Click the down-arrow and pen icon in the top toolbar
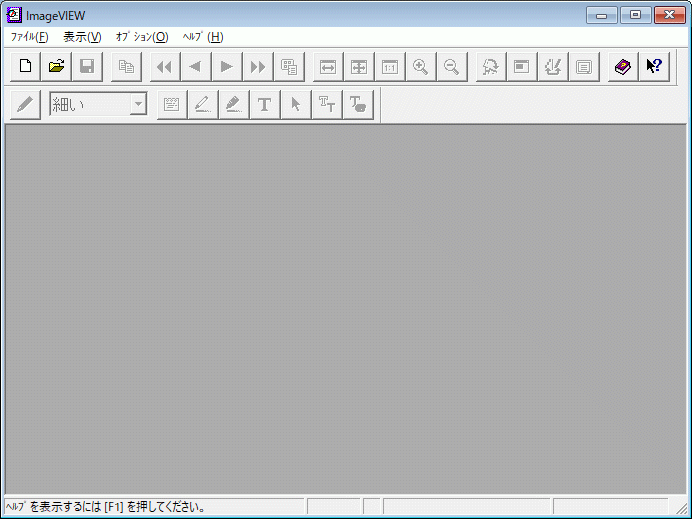This screenshot has height=519, width=692. pos(553,67)
